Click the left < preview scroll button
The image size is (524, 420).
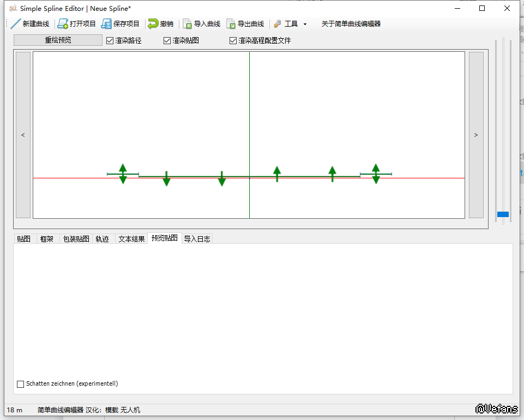click(x=23, y=135)
